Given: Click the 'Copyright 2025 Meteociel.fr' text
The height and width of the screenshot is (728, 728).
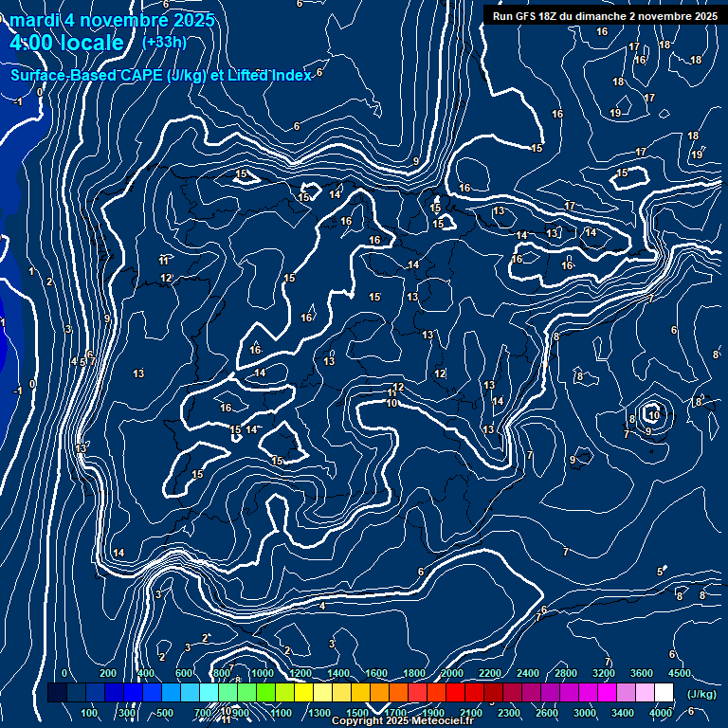Looking at the screenshot, I should click(403, 720).
